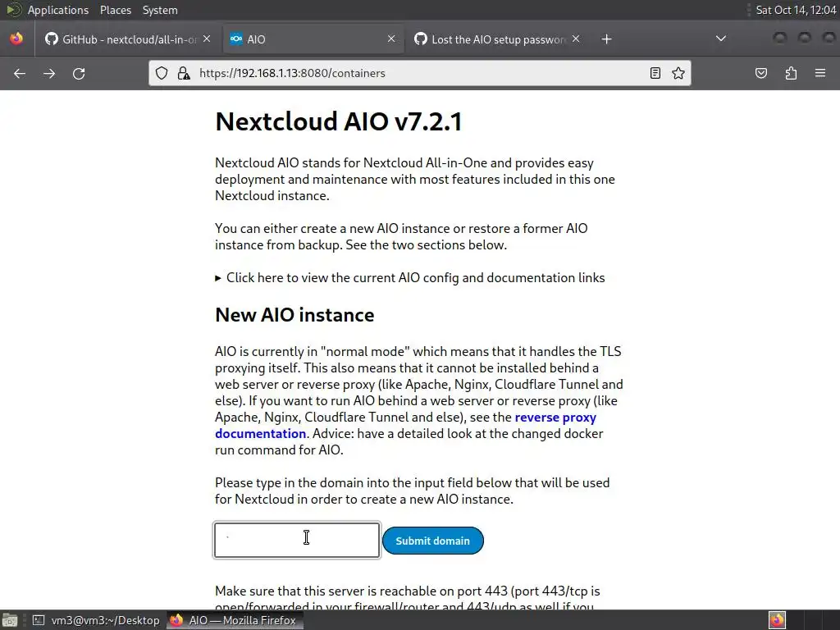
Task: Switch to vm3@vm3:~/Desktop terminal in taskbar
Action: [97, 620]
